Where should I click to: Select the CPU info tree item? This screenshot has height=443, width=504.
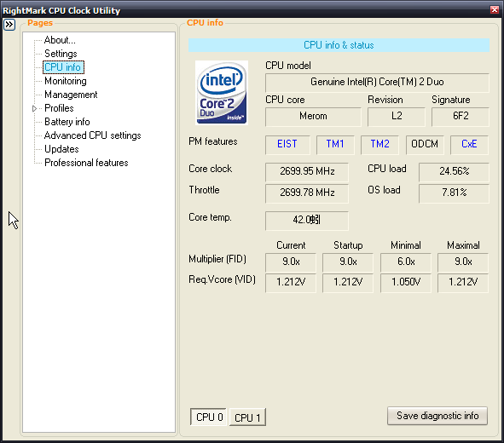pyautogui.click(x=63, y=67)
